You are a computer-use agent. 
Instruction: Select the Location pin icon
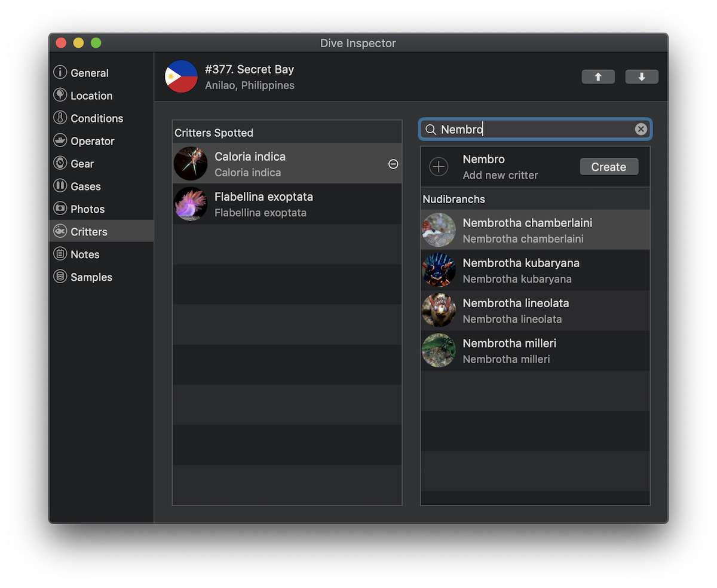click(60, 96)
